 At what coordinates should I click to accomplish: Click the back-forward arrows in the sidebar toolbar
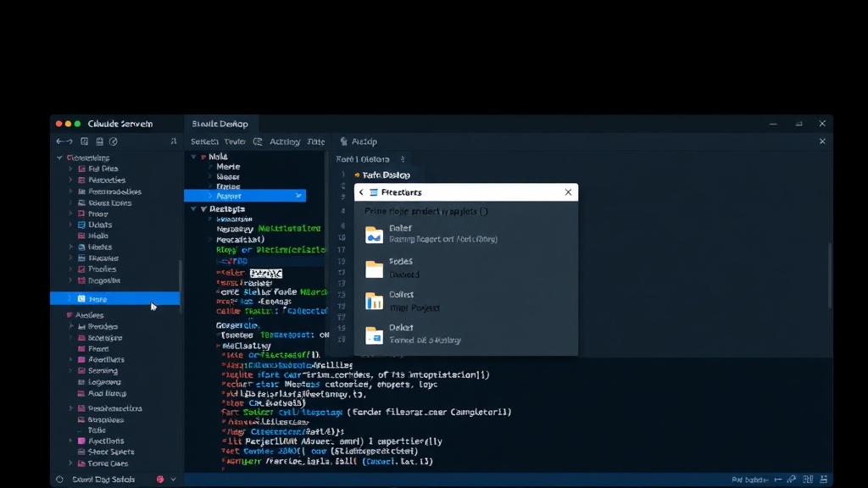[x=64, y=141]
